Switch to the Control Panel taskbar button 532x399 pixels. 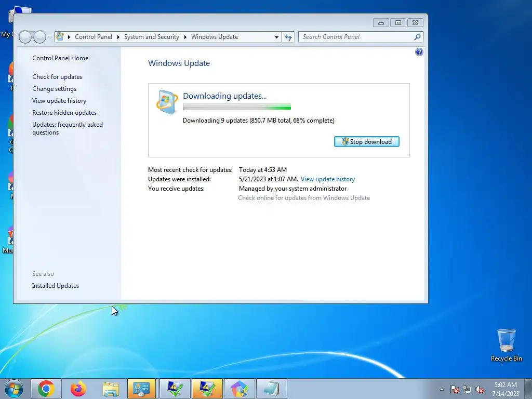tap(141, 389)
